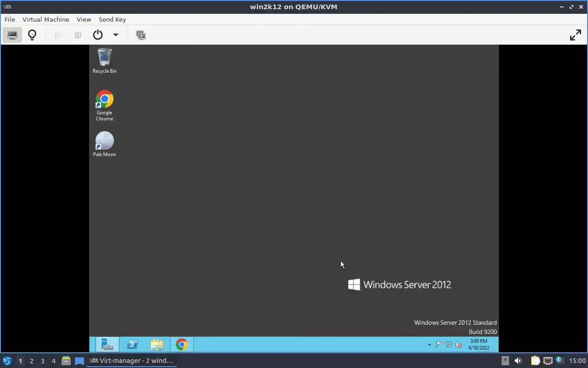Click the host network tray icon

click(x=548, y=361)
